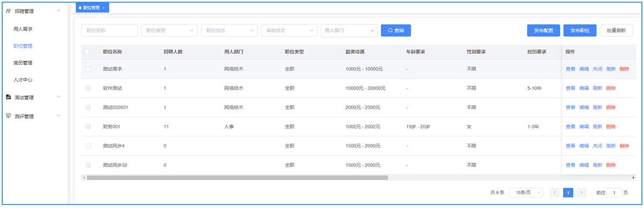This screenshot has width=644, height=211.
Task: Click the magnifier icon on 查询 button
Action: (x=390, y=30)
